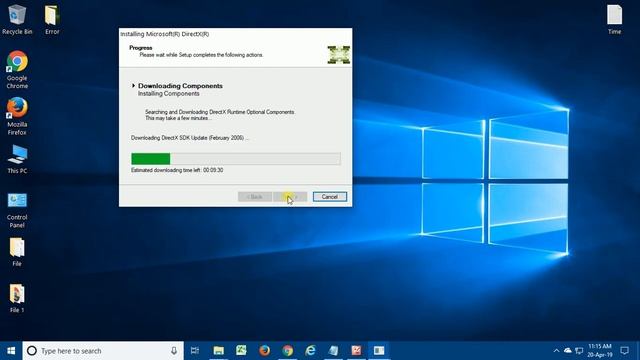Open Task View from taskbar
This screenshot has width=640, height=360.
(195, 351)
